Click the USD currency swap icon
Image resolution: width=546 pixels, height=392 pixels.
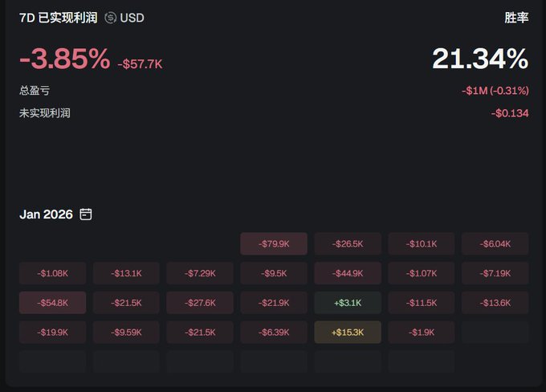[x=111, y=17]
